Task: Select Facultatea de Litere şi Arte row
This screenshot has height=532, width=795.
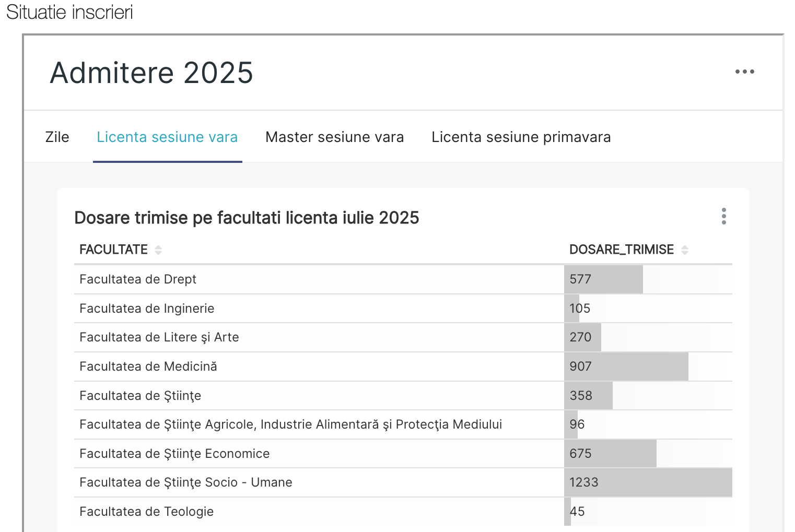Action: point(159,337)
